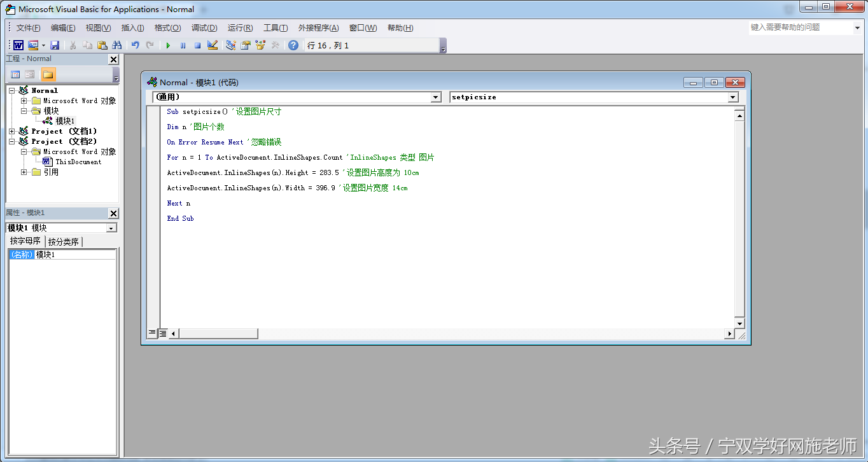This screenshot has width=868, height=462.
Task: Click the Copy toolbar icon
Action: (x=88, y=45)
